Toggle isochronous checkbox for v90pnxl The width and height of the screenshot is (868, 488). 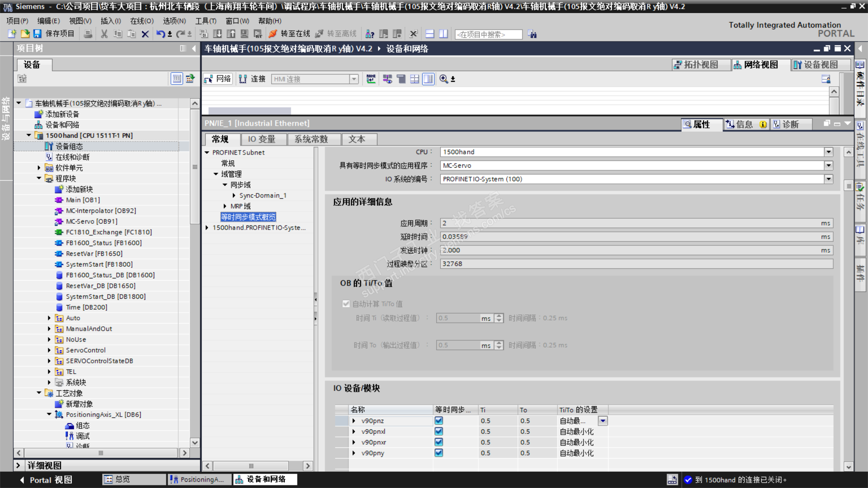439,432
